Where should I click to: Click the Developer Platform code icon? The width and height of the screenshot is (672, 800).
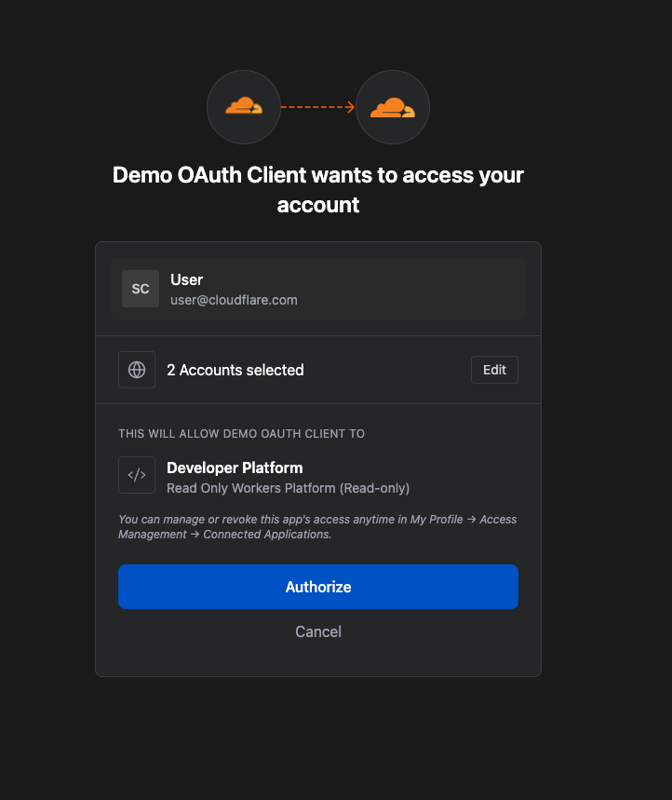click(x=137, y=475)
